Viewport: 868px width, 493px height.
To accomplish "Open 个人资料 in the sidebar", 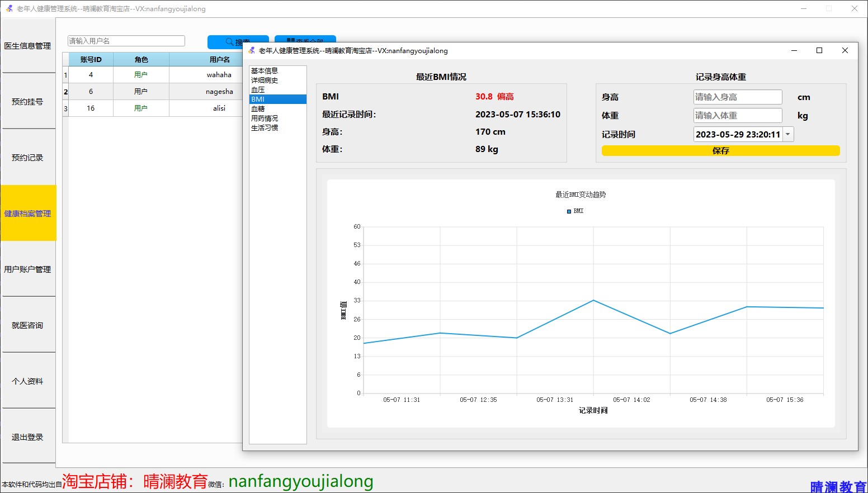I will [28, 381].
